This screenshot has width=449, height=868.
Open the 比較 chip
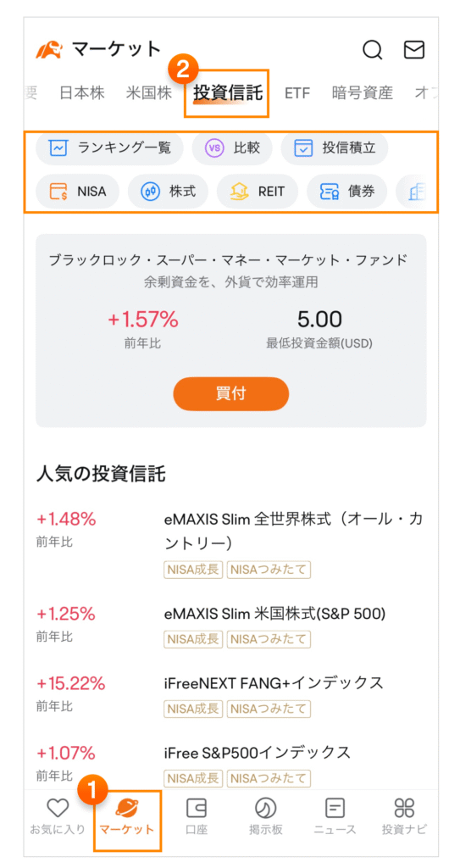coord(231,147)
